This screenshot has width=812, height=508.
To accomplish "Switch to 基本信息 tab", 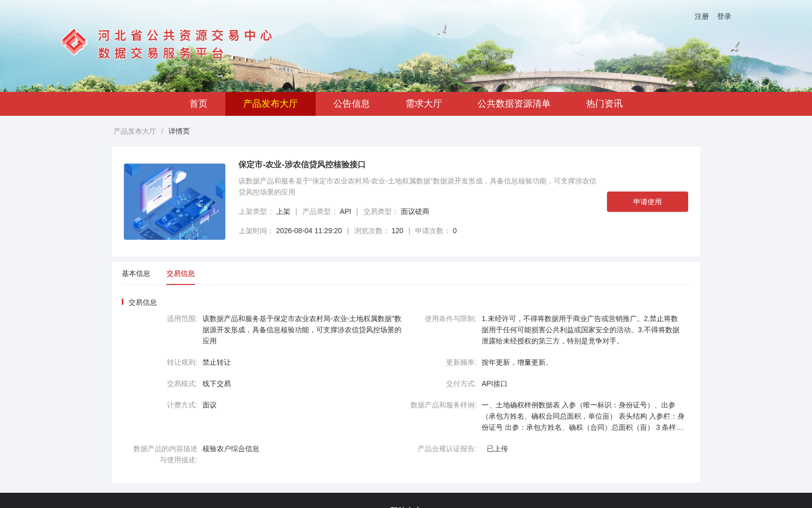I will coord(136,273).
